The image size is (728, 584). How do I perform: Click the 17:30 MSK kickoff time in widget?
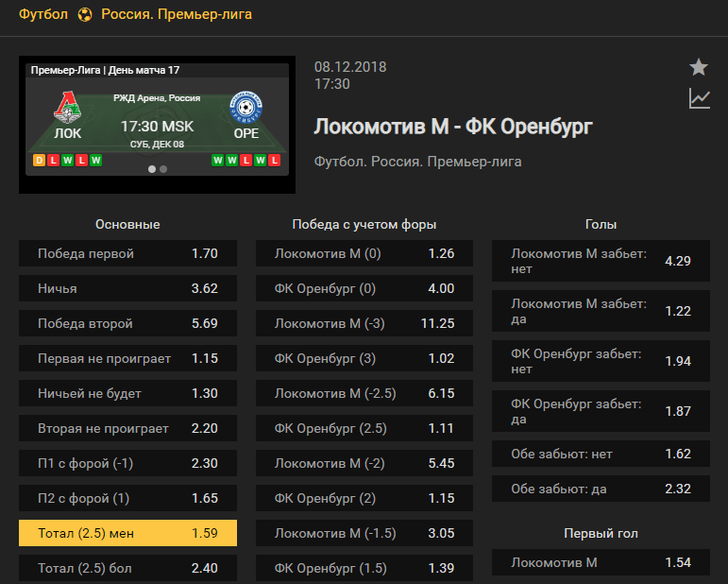[157, 126]
